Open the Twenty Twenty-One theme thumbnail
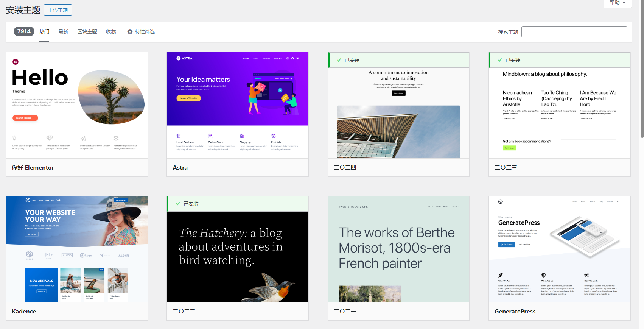 [398, 249]
